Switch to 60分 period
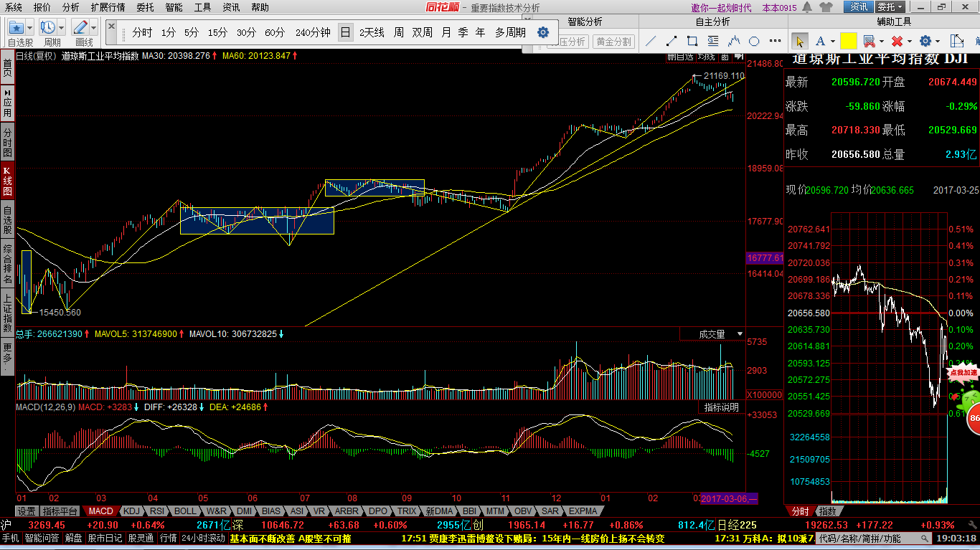This screenshot has height=550, width=980. (275, 32)
